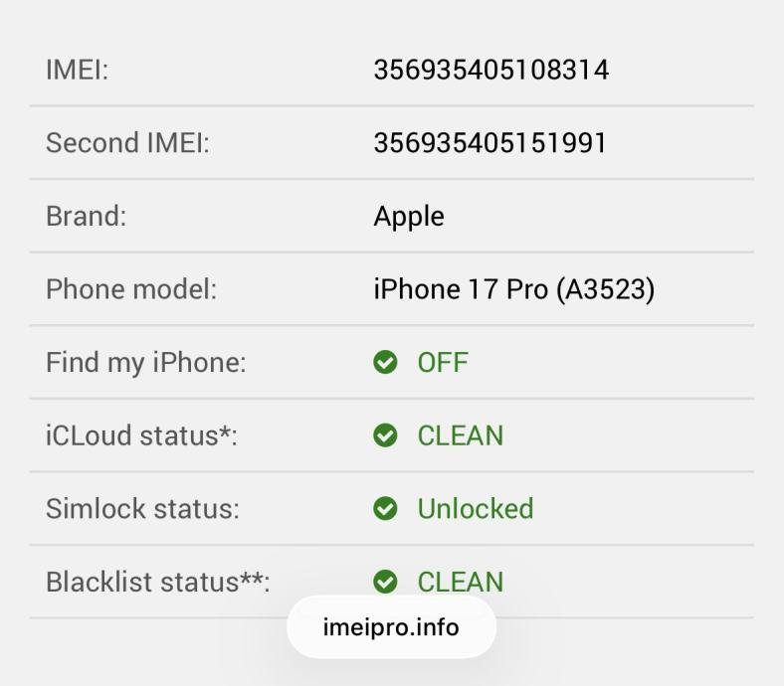Click the "Blacklist status**:" label
Screen dimensions: 784x686
point(157,582)
